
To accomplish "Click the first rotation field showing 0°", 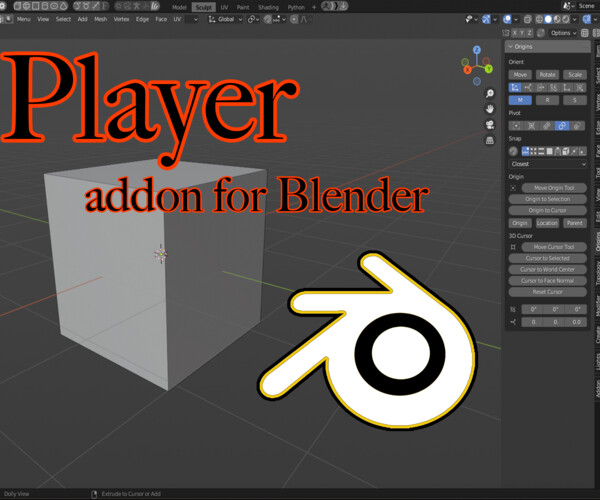I will pyautogui.click(x=533, y=309).
